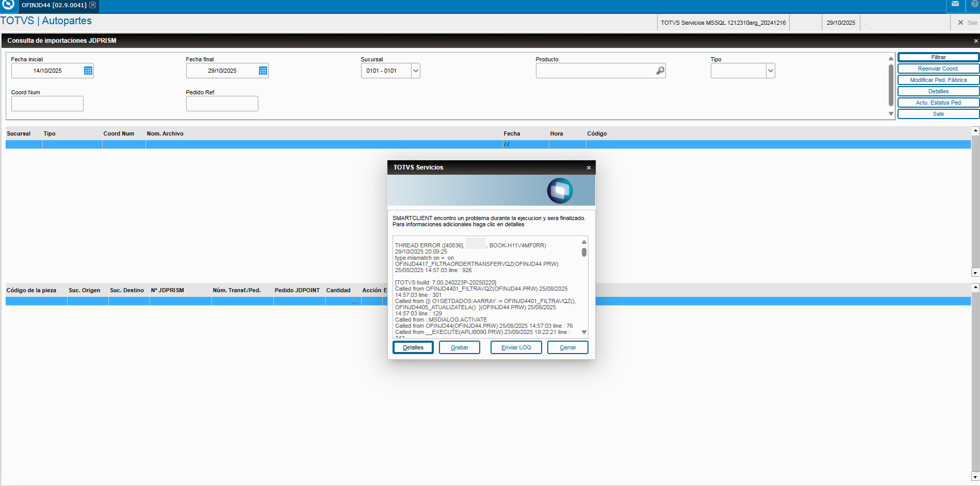Click the Código de la pieza column header
980x486 pixels.
[x=31, y=290]
